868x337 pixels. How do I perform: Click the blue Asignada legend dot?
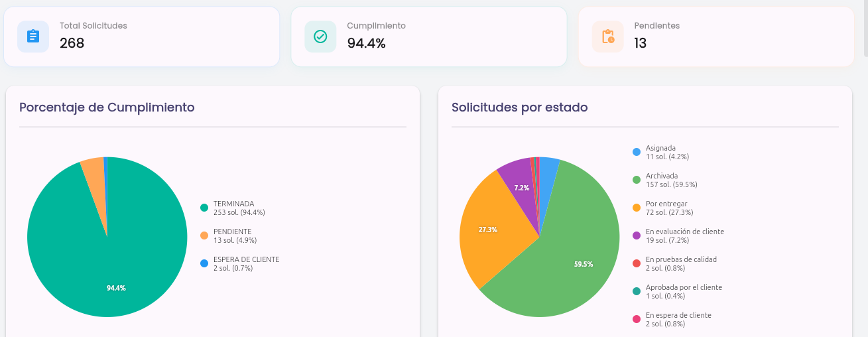point(637,153)
